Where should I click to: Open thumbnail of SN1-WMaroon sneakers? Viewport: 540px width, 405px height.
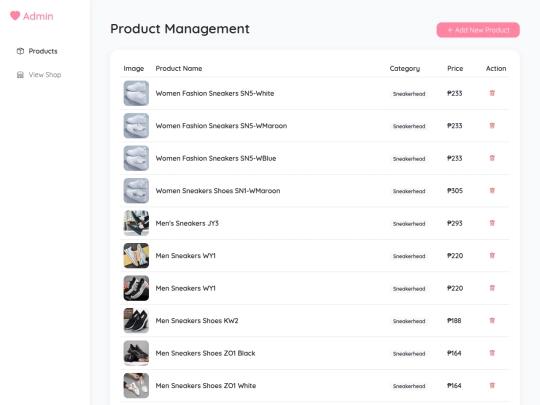pos(136,190)
